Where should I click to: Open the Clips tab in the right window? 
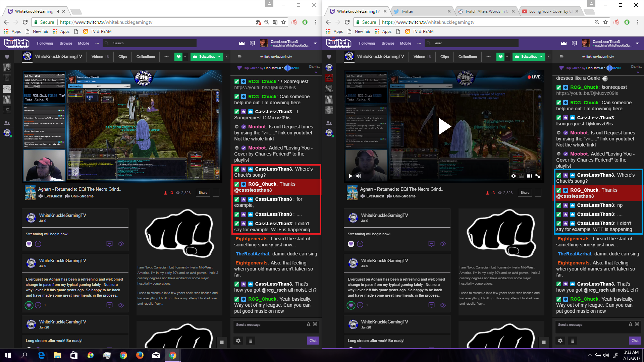tap(444, 57)
